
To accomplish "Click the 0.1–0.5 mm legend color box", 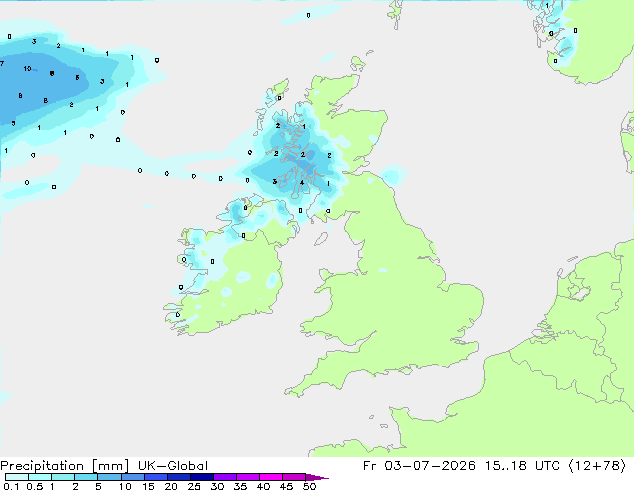I will (x=17, y=477).
